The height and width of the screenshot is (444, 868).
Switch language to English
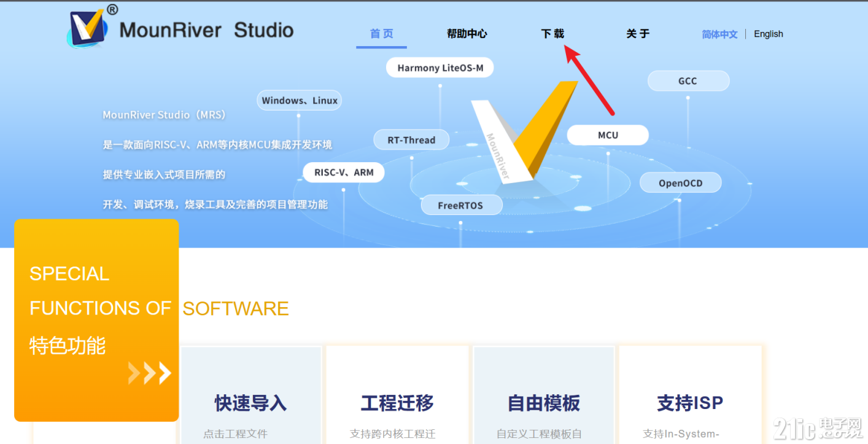point(769,34)
